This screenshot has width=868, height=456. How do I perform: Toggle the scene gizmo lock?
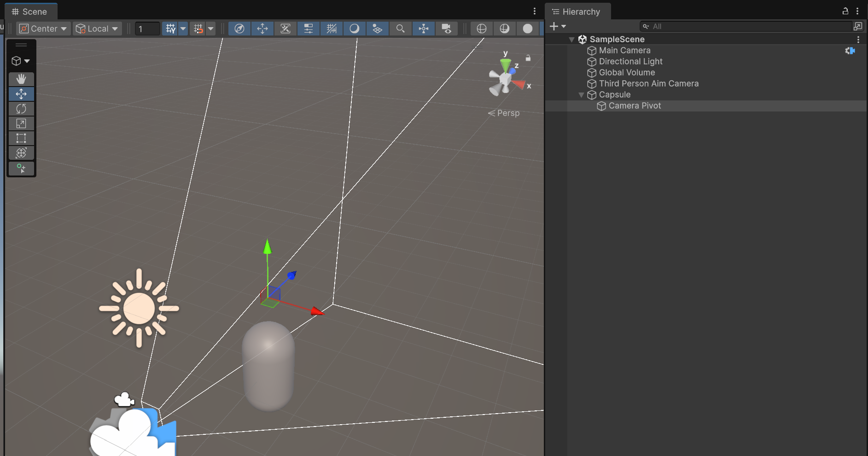click(x=528, y=58)
